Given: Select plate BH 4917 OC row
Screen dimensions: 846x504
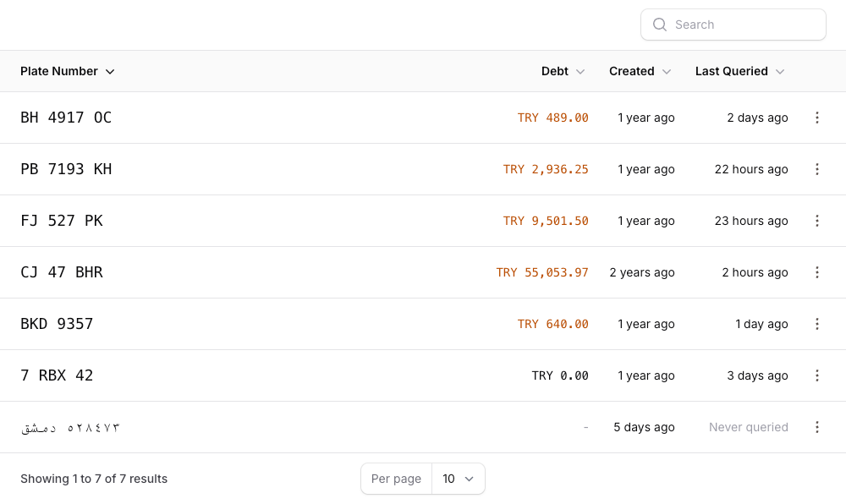Looking at the screenshot, I should (66, 118).
